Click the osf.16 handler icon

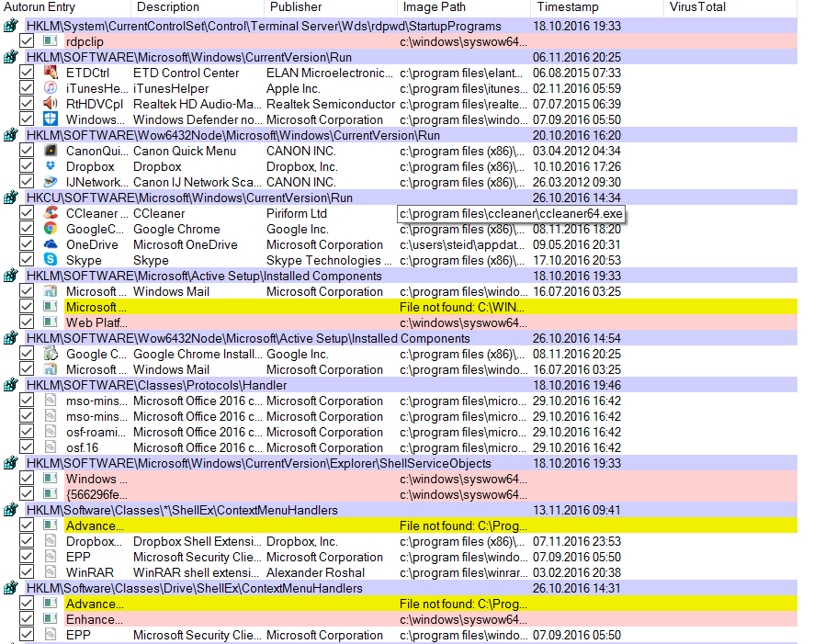coord(51,447)
